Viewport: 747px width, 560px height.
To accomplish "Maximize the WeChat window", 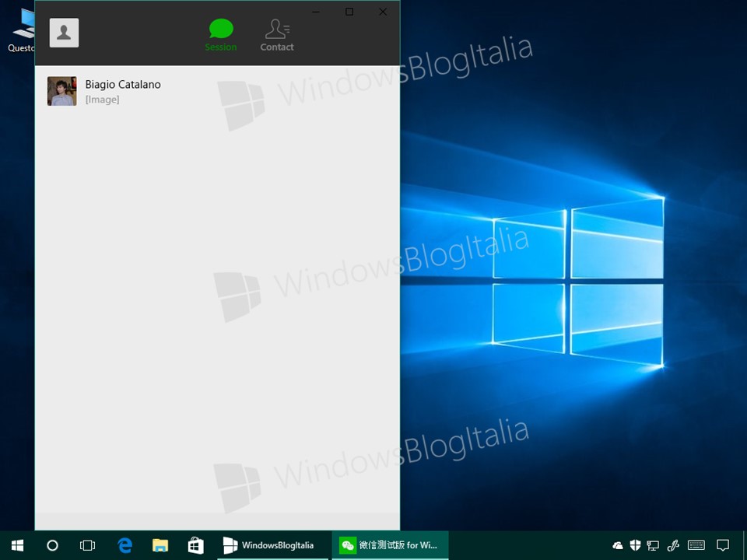I will click(x=349, y=12).
